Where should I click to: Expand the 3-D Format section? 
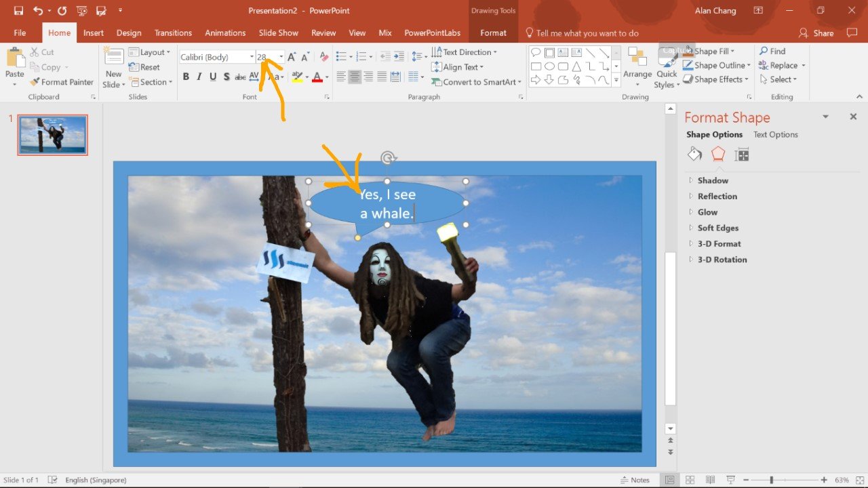719,243
